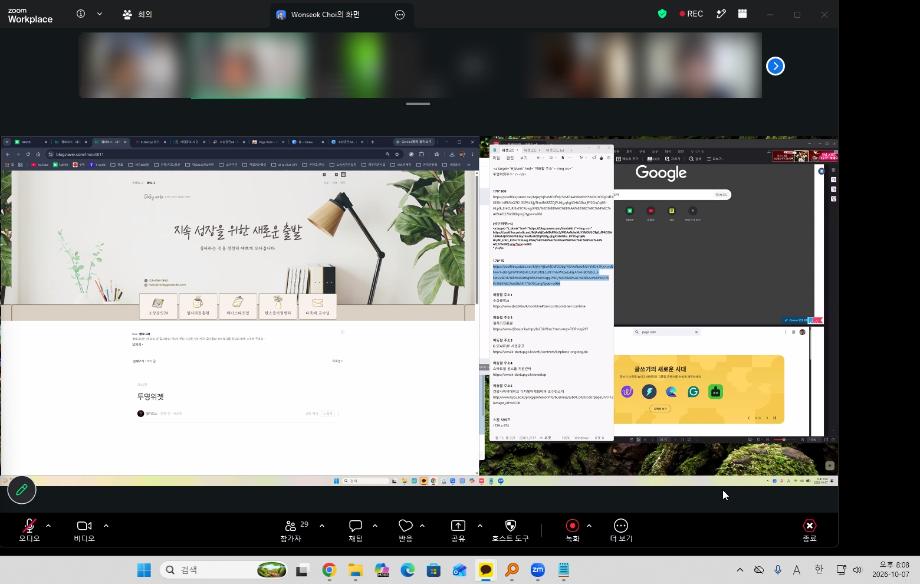Viewport: 920px width, 584px height.
Task: Click the 공유 share screen icon
Action: 458,530
